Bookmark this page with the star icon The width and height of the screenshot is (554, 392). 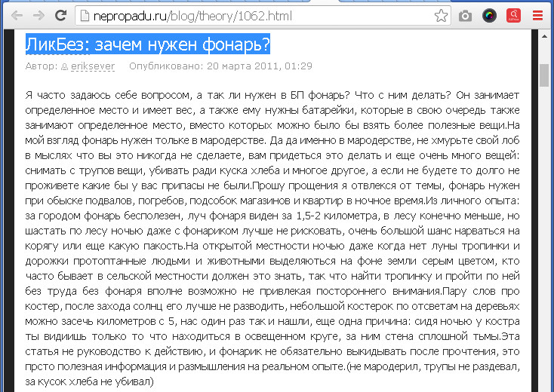coord(441,16)
